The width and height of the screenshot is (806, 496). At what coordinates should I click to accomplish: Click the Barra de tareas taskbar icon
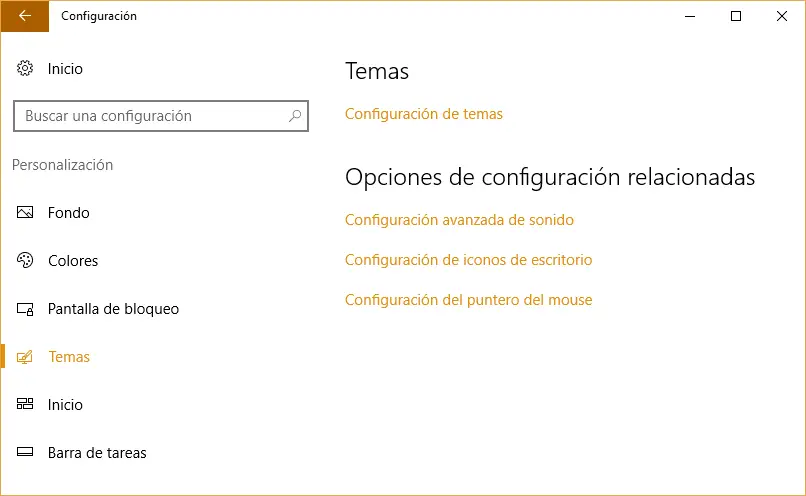(x=26, y=453)
